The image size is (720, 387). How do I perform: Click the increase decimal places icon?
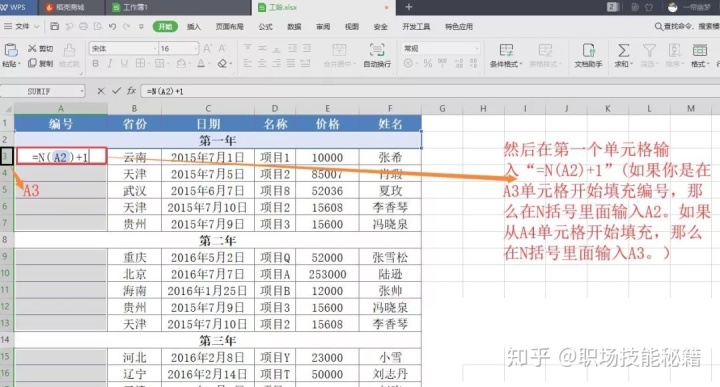tap(459, 63)
